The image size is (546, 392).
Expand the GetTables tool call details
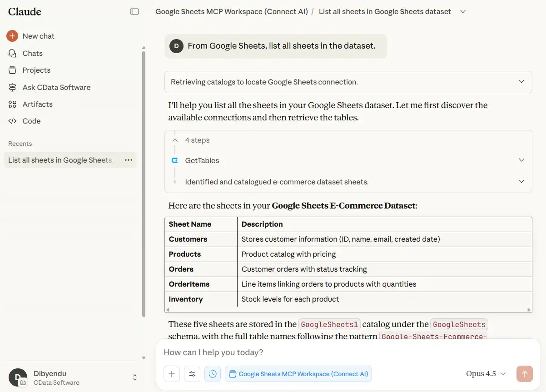pyautogui.click(x=521, y=160)
